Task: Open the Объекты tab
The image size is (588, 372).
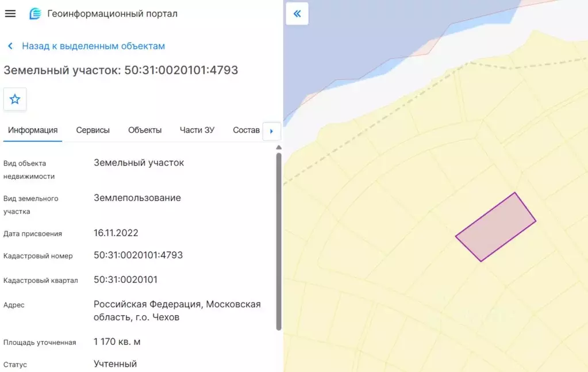Action: point(145,130)
